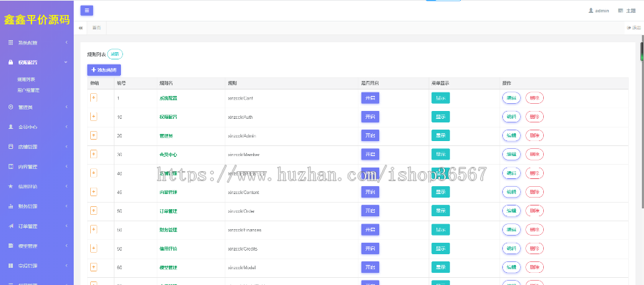Click the 添加规则 add rule button
Image resolution: width=644 pixels, height=285 pixels.
(x=104, y=70)
